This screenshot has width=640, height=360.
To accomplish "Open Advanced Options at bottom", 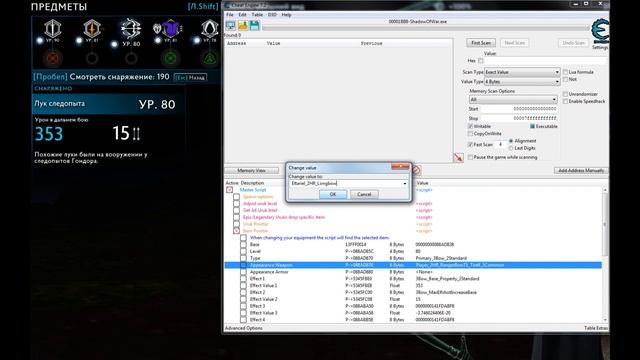I will point(244,328).
